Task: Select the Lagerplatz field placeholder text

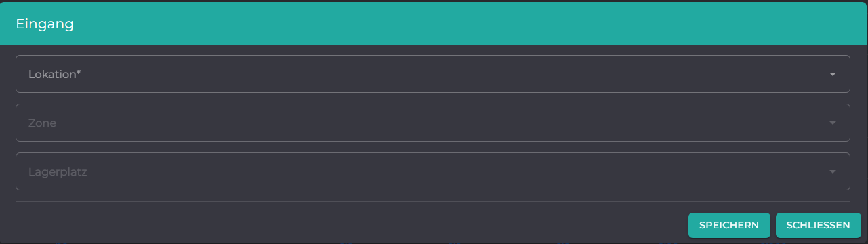Action: click(x=58, y=172)
